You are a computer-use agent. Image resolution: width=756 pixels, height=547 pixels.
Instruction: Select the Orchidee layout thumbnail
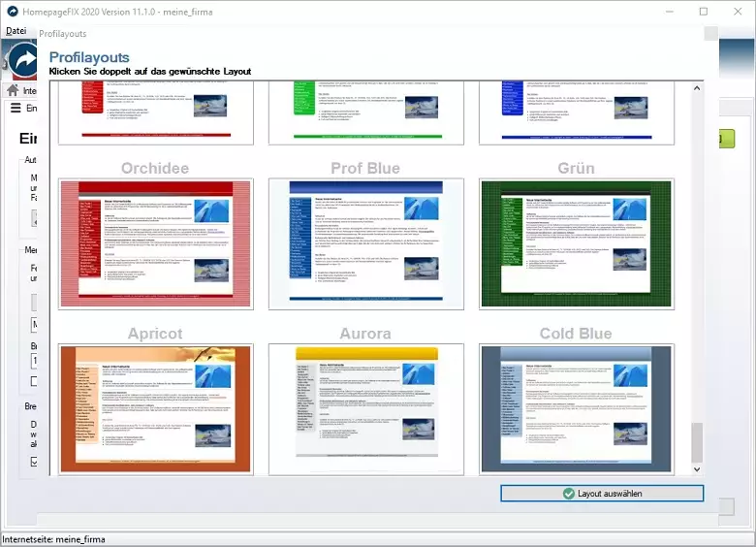coord(156,244)
